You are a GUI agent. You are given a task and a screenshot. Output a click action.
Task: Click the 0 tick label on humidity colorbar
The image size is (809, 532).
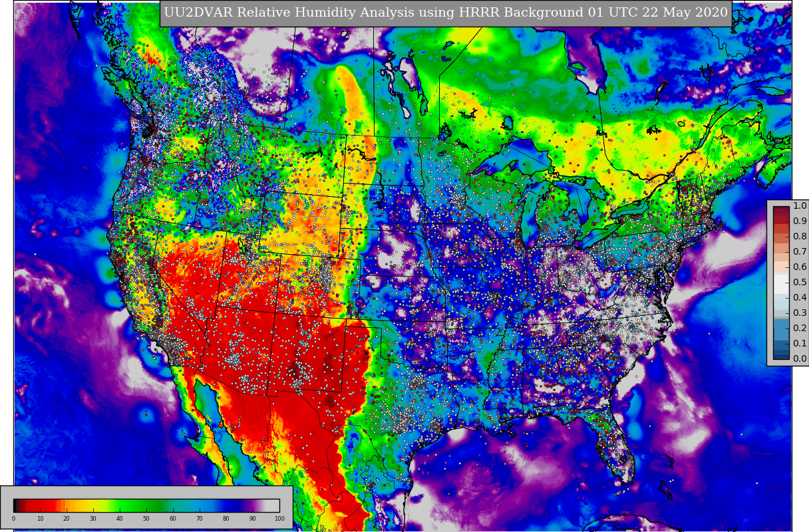coord(13,519)
